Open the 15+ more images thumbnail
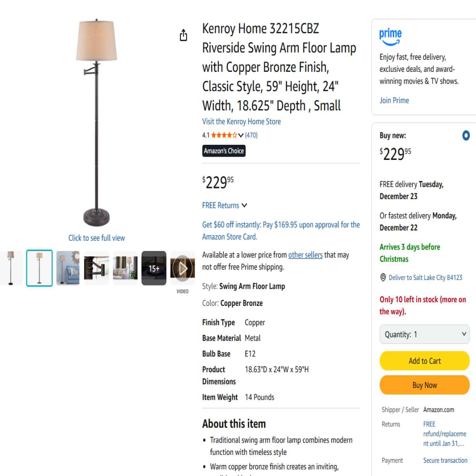The width and height of the screenshot is (476, 476). click(154, 268)
